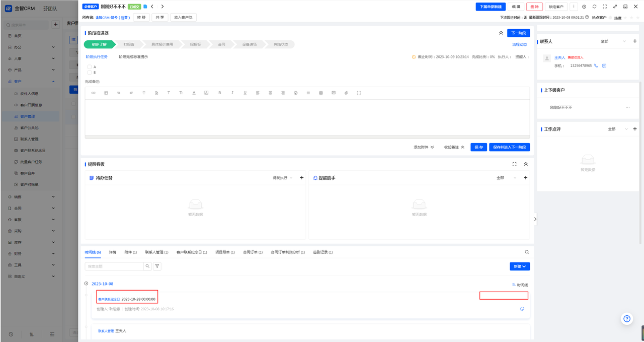Open the 签到记录 tab
The width and height of the screenshot is (644, 342).
323,252
